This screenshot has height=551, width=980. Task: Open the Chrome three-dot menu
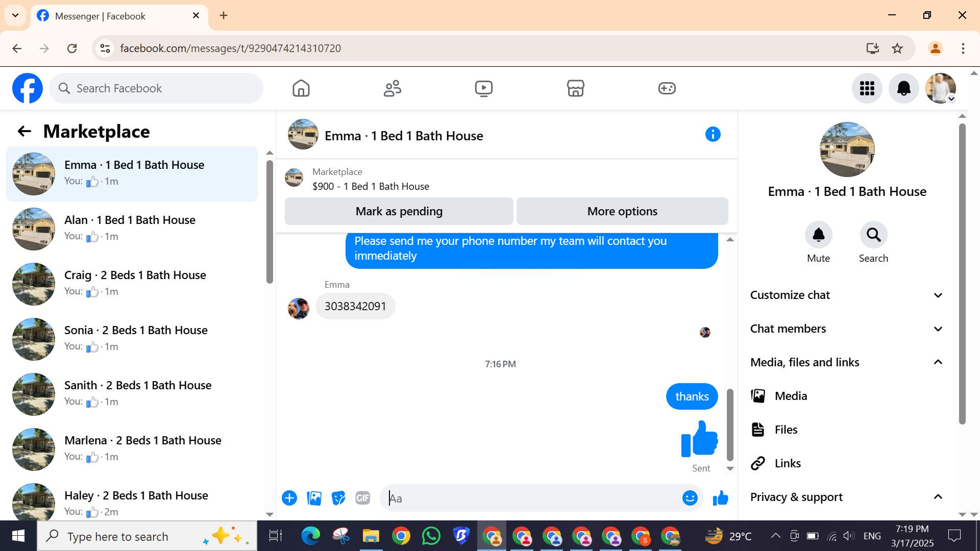[963, 48]
